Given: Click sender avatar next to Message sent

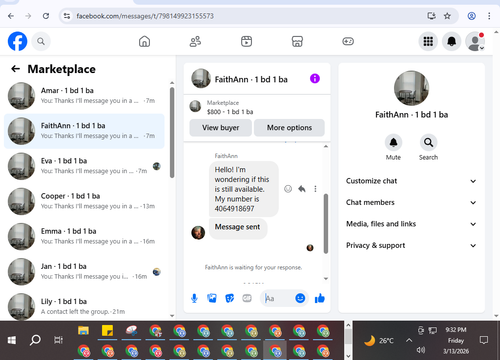Looking at the screenshot, I should 198,232.
